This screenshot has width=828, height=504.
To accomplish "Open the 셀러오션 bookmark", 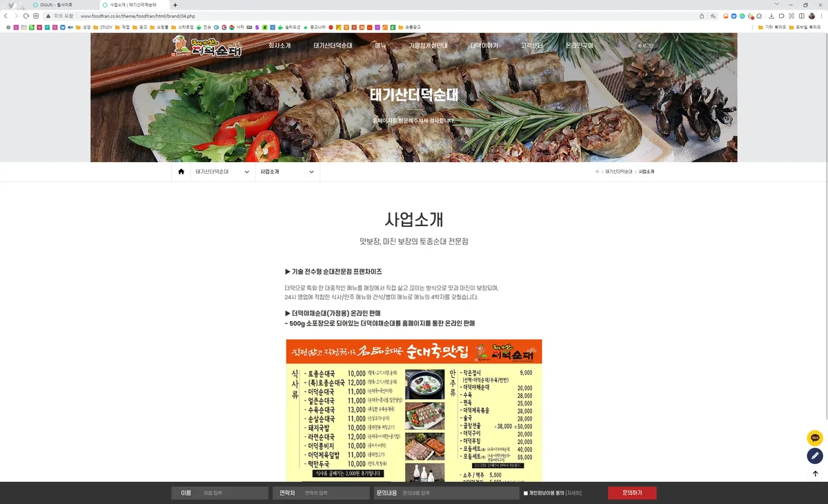I will pos(290,27).
